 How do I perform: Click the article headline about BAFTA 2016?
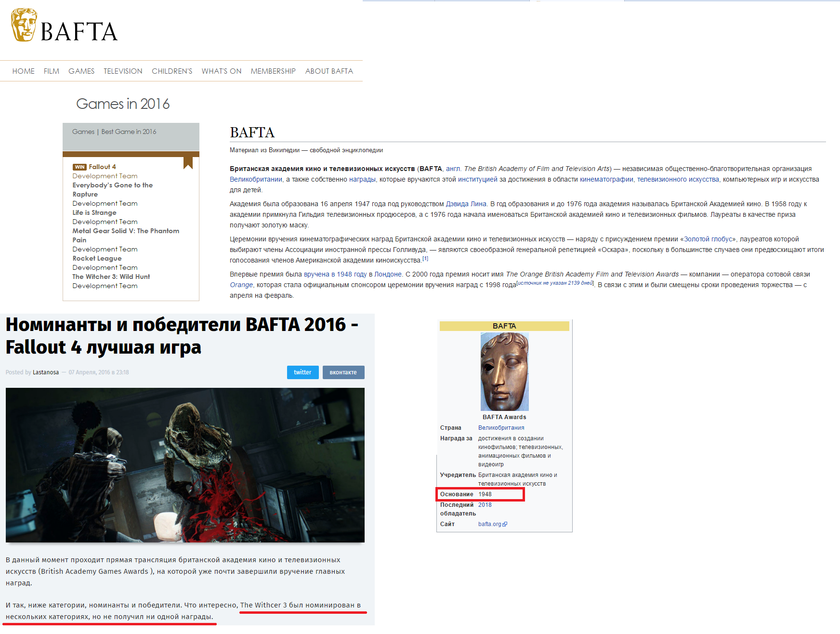pos(182,336)
